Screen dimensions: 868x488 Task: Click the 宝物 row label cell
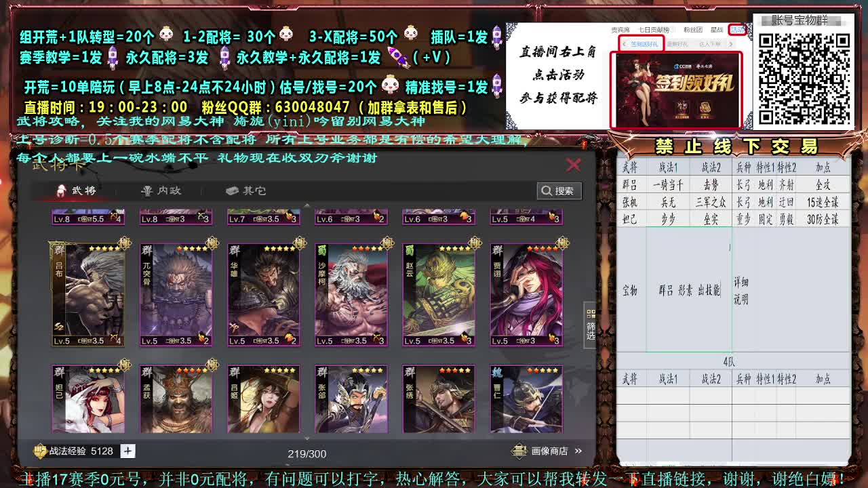coord(631,290)
